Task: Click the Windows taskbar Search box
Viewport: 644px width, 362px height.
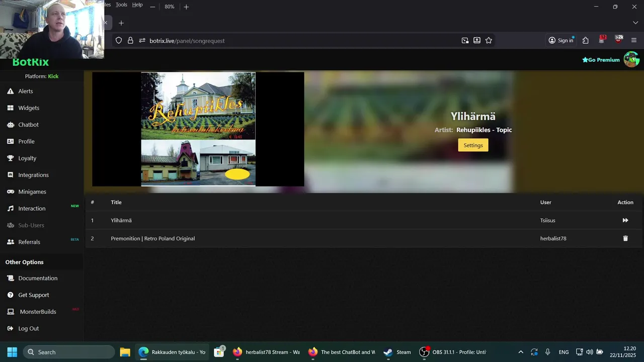Action: [69, 352]
